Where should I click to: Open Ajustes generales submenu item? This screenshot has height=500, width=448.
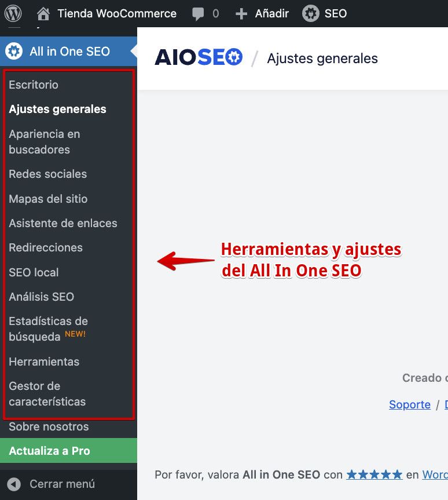click(x=57, y=109)
